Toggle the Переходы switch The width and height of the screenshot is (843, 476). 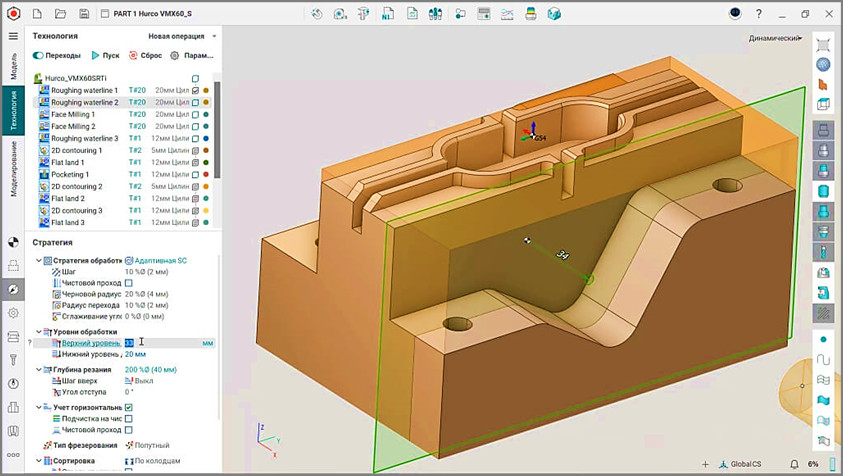click(x=38, y=55)
